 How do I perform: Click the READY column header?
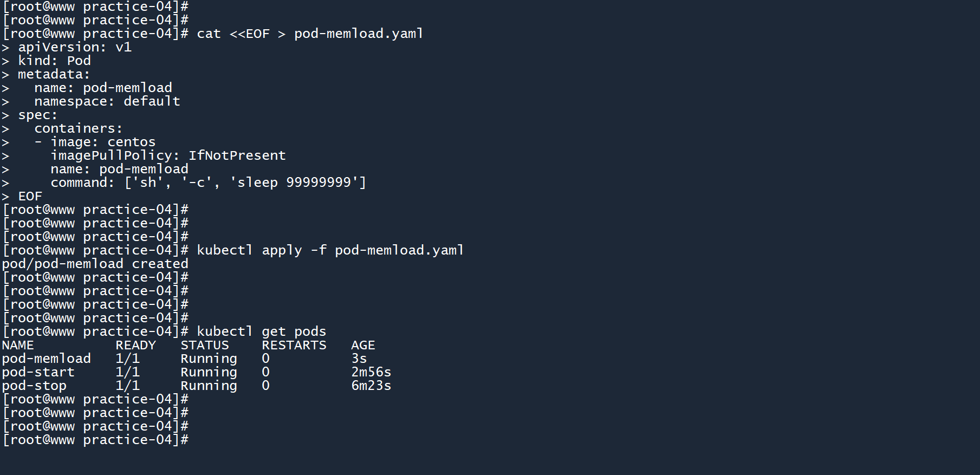tap(135, 345)
